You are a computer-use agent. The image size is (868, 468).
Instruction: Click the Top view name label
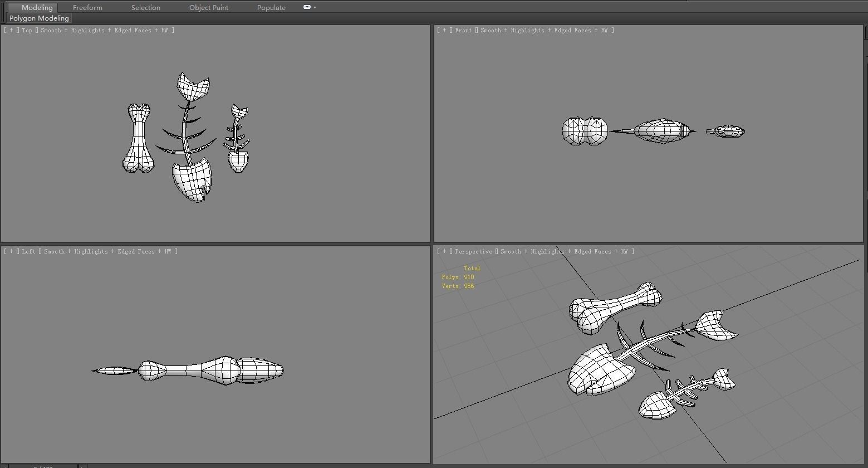pyautogui.click(x=27, y=30)
